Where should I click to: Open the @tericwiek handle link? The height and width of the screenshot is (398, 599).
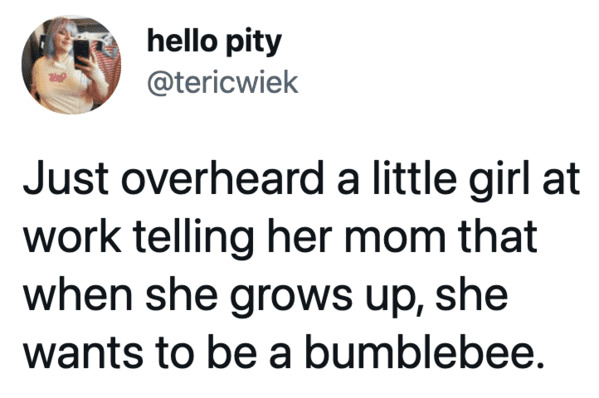223,82
